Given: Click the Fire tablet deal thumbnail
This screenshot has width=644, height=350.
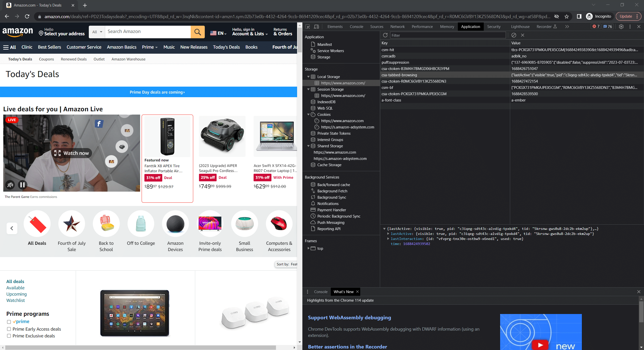Looking at the screenshot, I should pyautogui.click(x=135, y=313).
